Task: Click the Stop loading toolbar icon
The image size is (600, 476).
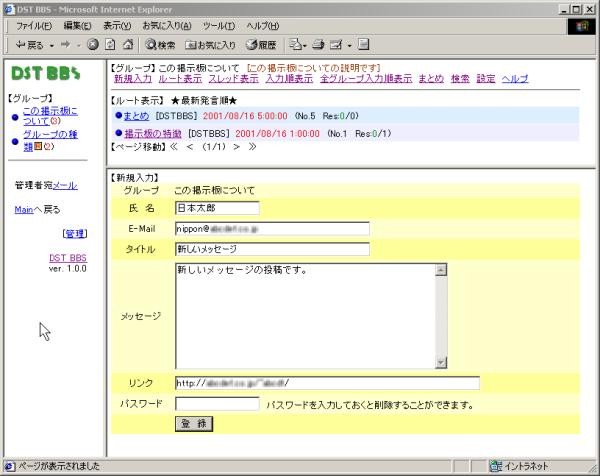Action: 93,45
